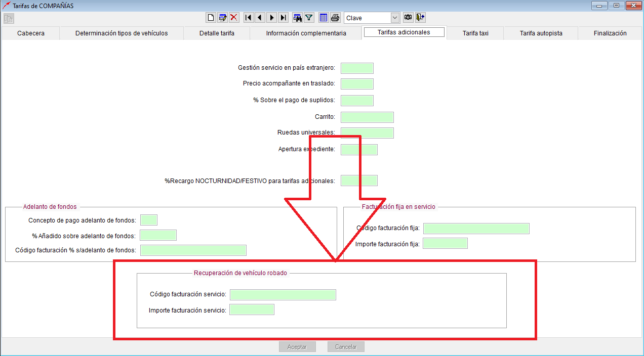Go to the next record
The image size is (644, 356).
[271, 18]
